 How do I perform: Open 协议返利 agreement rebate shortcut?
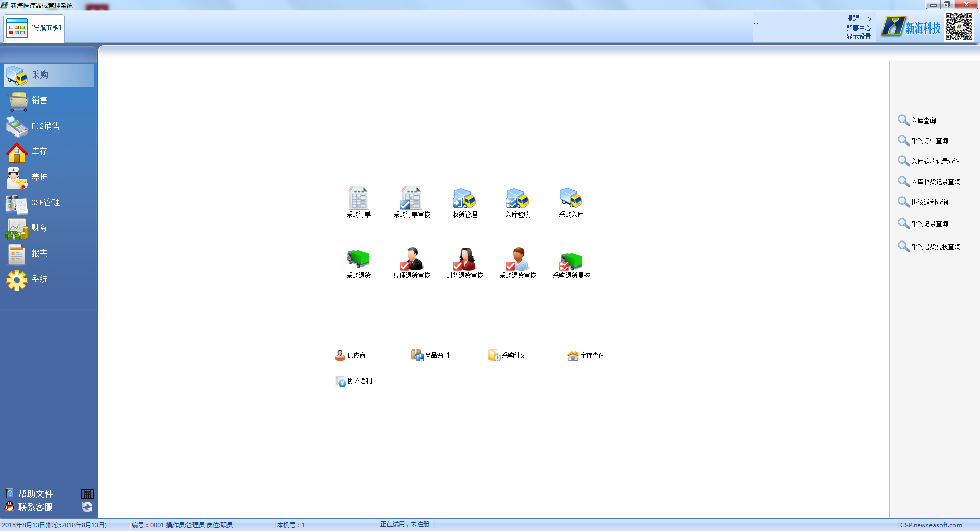354,381
